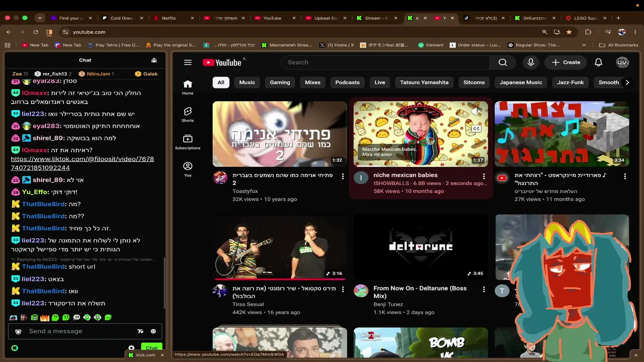Open browser zoom magnifier in address bar
The image size is (644, 362).
point(544,32)
